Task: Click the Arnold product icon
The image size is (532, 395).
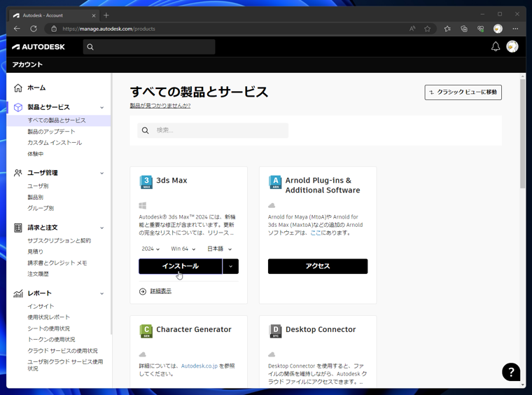Action: [275, 182]
